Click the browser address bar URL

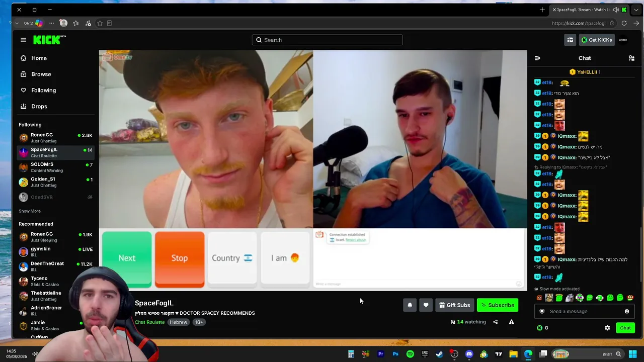(x=579, y=23)
